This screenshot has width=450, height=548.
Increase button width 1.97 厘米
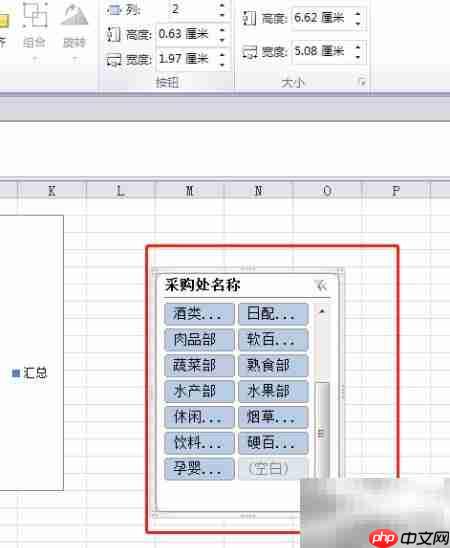[222, 54]
